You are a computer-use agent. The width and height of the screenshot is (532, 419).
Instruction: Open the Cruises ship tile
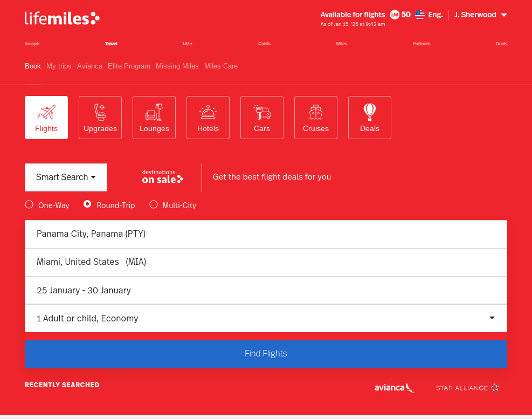click(x=316, y=118)
